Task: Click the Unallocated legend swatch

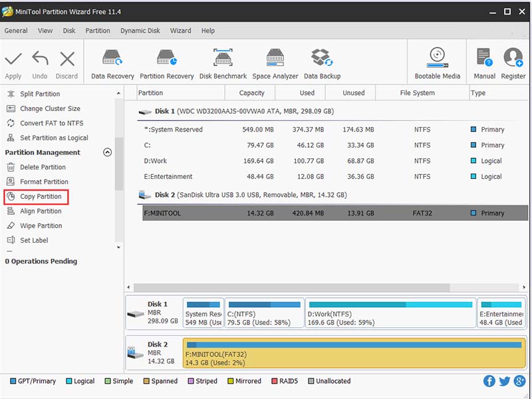Action: point(311,381)
